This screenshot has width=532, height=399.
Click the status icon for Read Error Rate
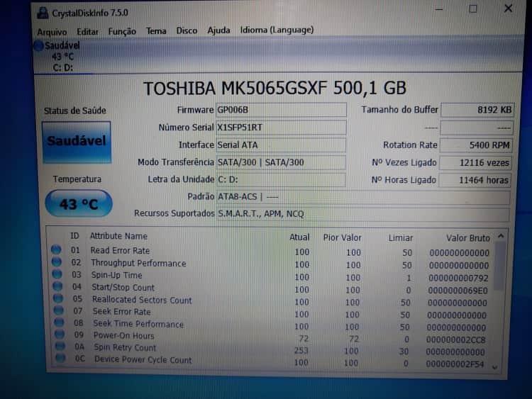56,250
